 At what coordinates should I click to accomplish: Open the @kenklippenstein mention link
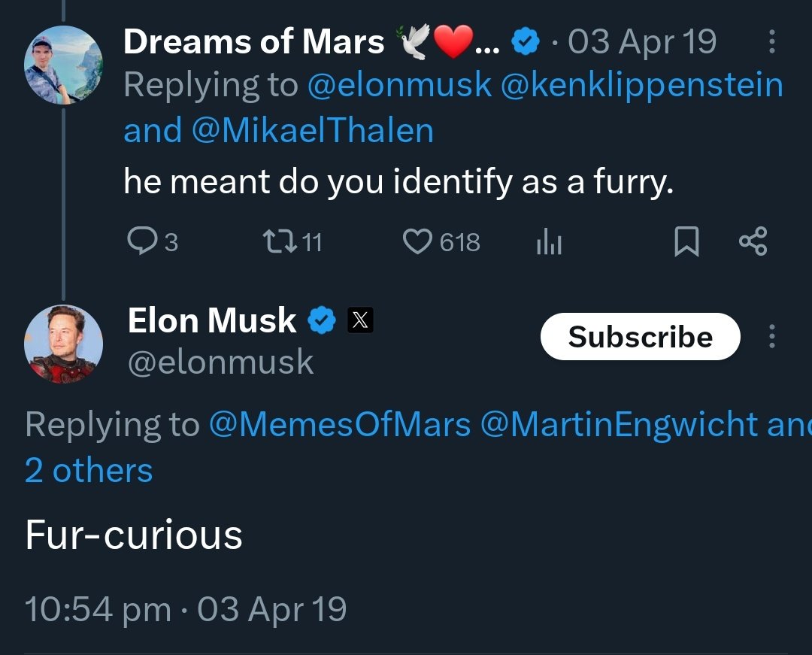tap(641, 86)
